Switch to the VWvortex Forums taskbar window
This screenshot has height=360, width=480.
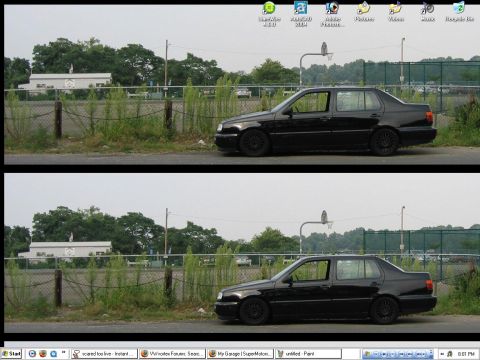172,354
